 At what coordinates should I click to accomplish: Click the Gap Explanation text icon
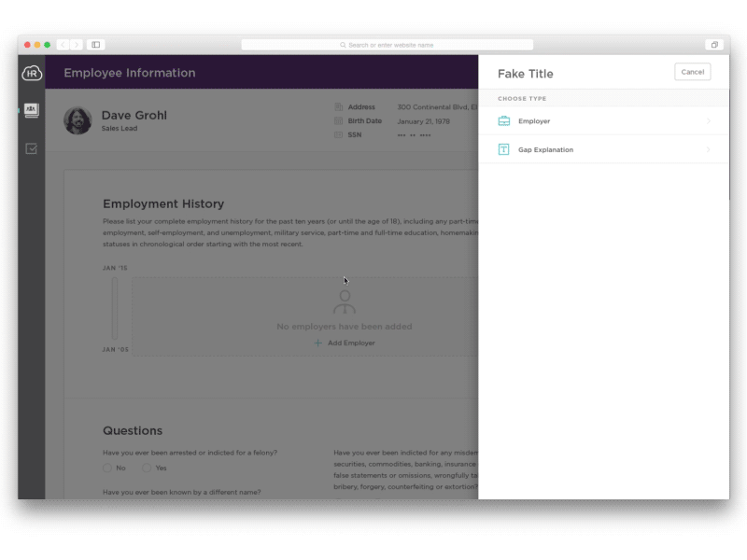[x=503, y=149]
